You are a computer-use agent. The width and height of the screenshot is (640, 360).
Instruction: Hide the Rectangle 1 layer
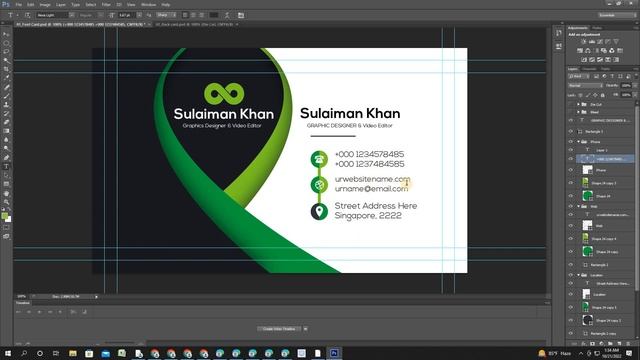point(571,131)
